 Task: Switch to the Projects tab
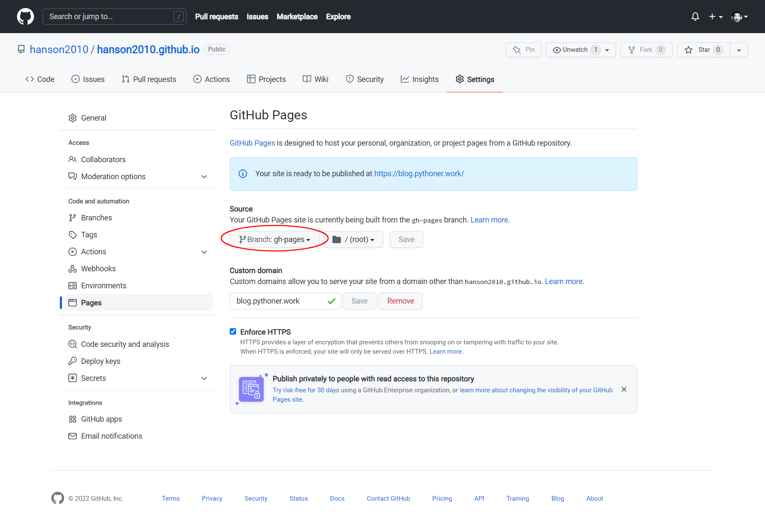(266, 79)
